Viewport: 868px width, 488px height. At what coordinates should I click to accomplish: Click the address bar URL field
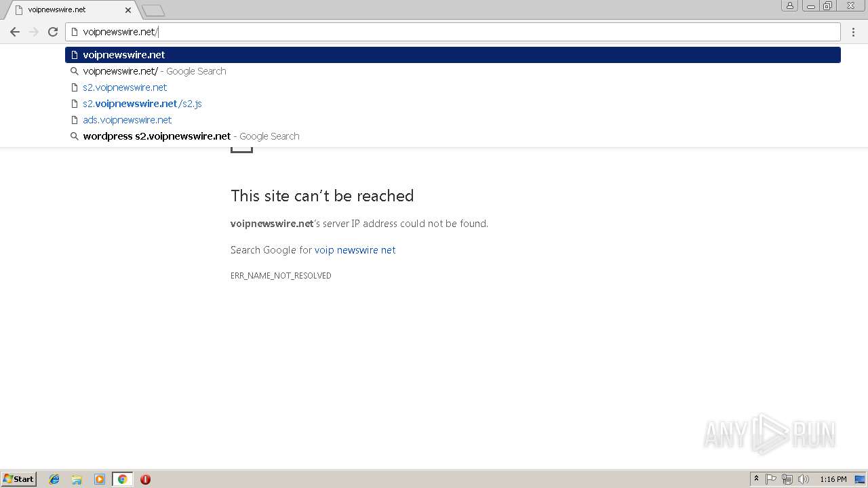click(453, 32)
